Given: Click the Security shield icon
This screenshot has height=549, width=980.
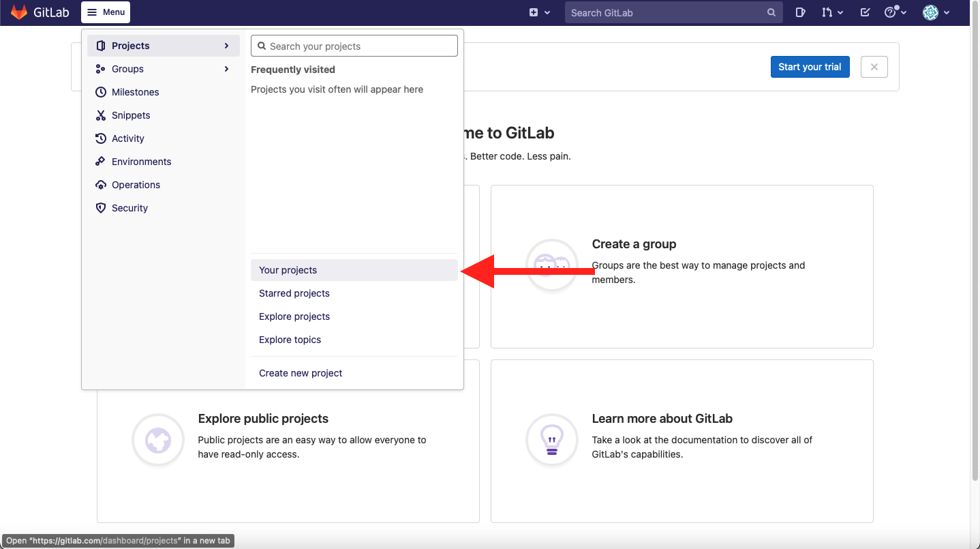Looking at the screenshot, I should [x=101, y=208].
